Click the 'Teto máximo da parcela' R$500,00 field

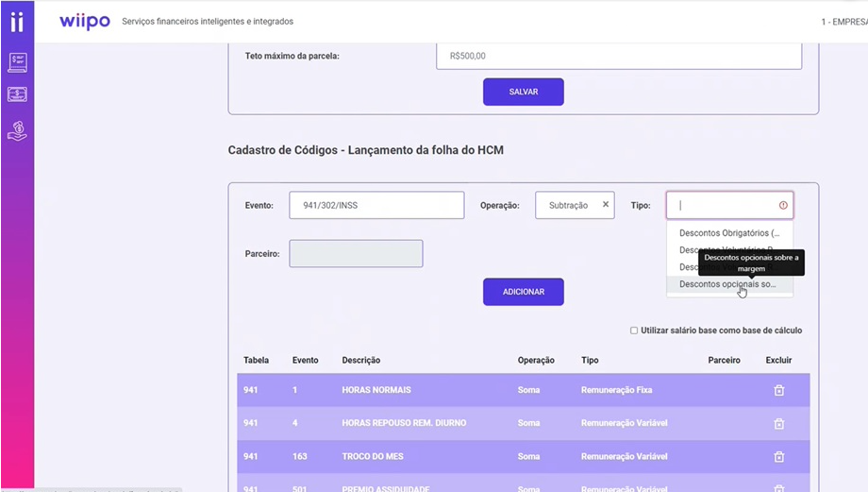point(619,56)
